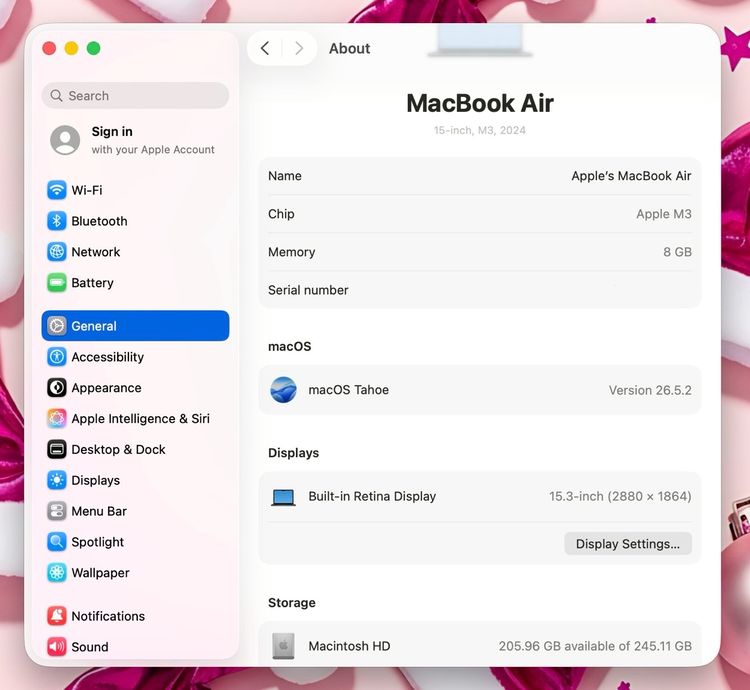Open Accessibility via its icon
The height and width of the screenshot is (690, 750).
click(x=56, y=357)
